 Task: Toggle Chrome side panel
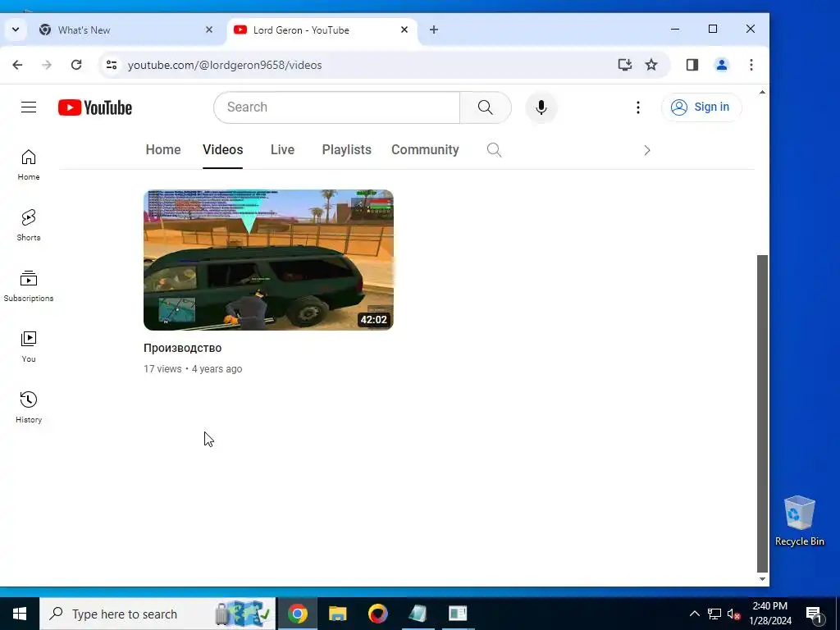click(692, 65)
